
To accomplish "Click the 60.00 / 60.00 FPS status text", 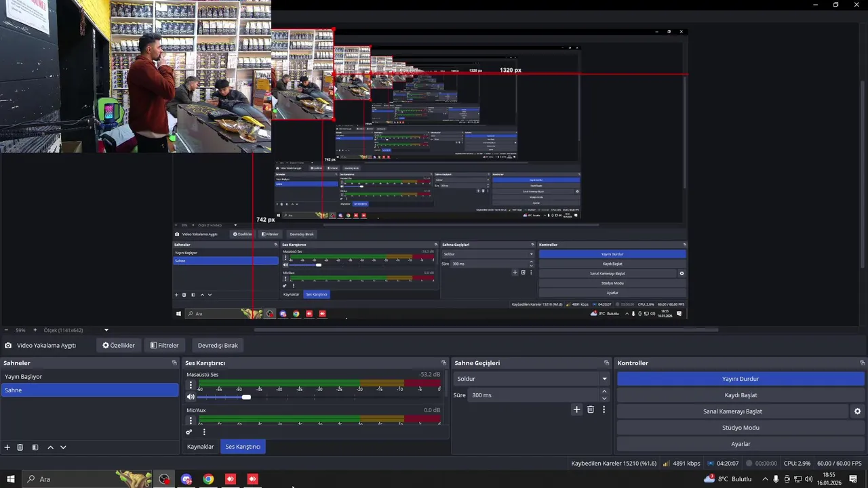I will (840, 464).
